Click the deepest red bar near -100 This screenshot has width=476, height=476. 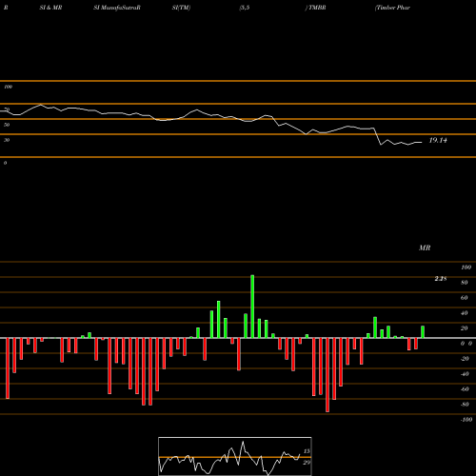tap(327, 375)
